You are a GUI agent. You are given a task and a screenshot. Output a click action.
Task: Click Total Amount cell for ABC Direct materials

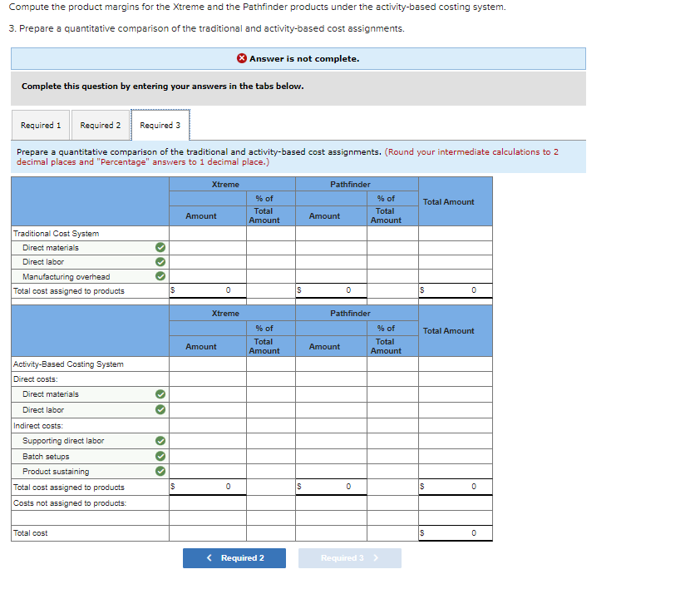pyautogui.click(x=456, y=394)
